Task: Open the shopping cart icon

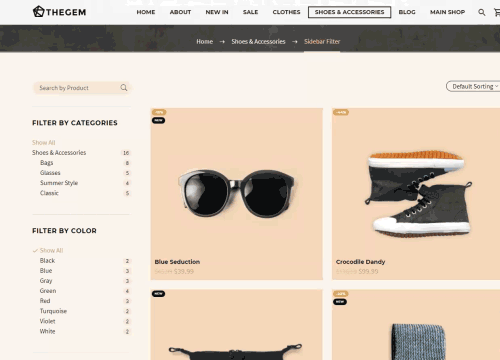Action: click(497, 12)
